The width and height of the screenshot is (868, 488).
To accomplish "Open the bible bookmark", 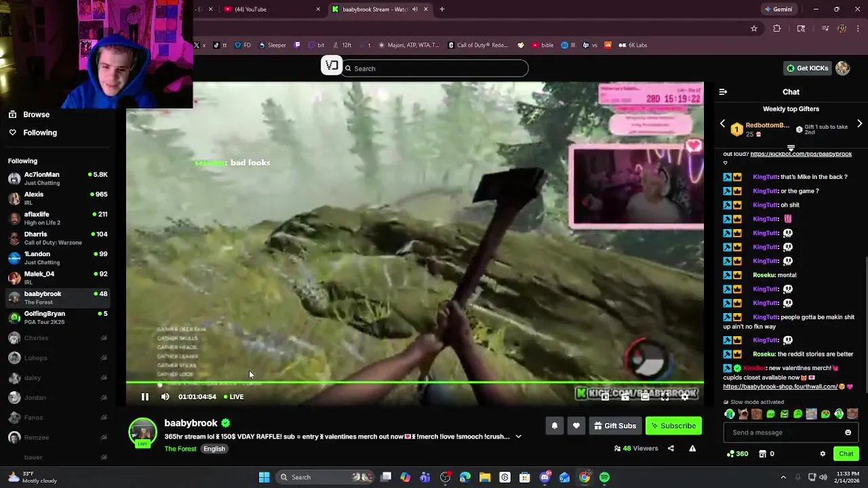I will 542,45.
